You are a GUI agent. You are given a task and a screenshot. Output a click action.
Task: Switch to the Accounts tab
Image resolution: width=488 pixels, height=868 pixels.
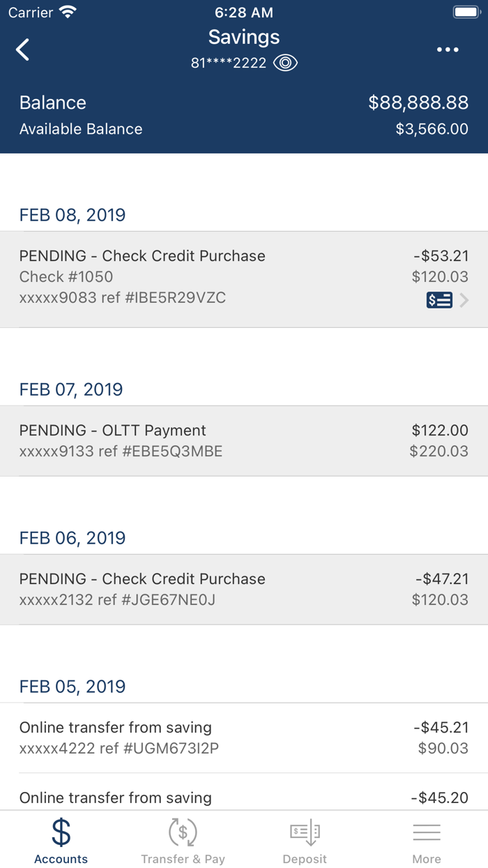(61, 839)
